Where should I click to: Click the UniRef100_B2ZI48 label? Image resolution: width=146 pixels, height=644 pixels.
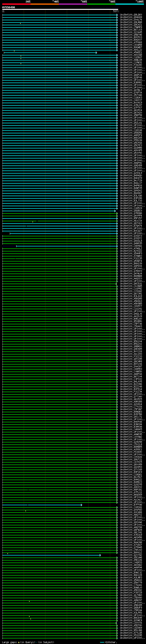pyautogui.click(x=131, y=387)
